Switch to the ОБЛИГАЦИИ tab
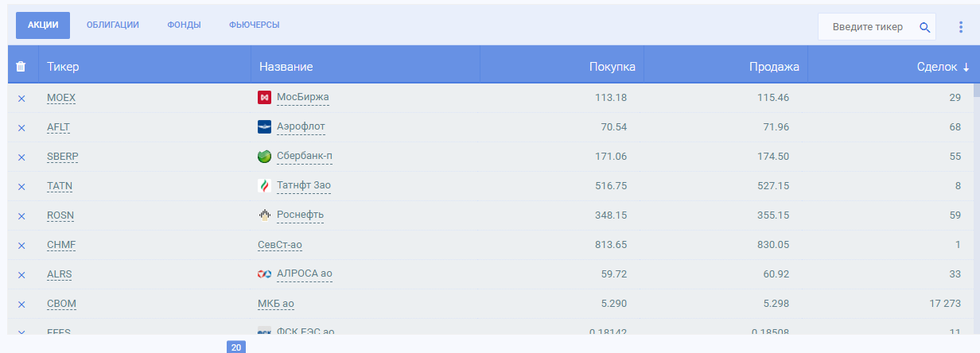This screenshot has width=980, height=353. pyautogui.click(x=113, y=25)
